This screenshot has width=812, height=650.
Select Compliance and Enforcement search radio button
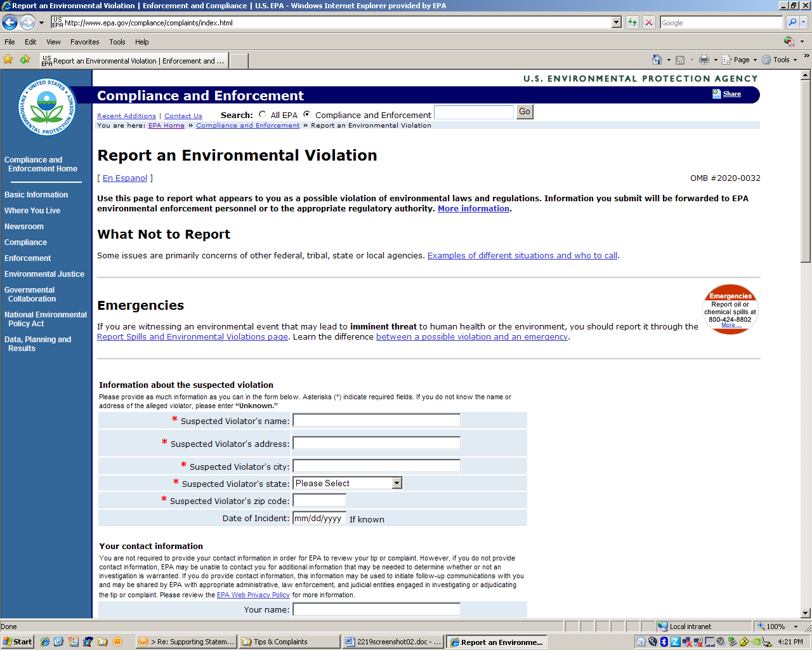pyautogui.click(x=307, y=115)
